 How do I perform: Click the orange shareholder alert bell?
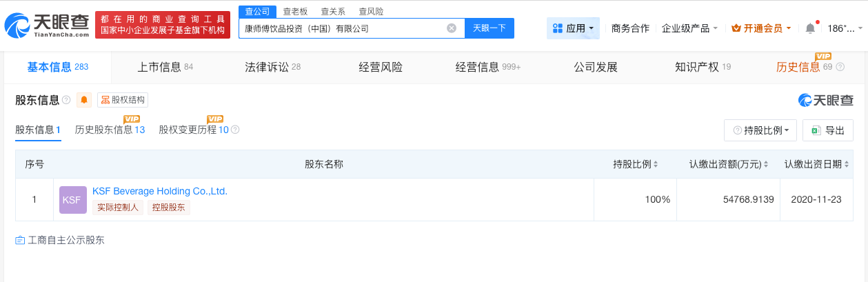coord(84,100)
